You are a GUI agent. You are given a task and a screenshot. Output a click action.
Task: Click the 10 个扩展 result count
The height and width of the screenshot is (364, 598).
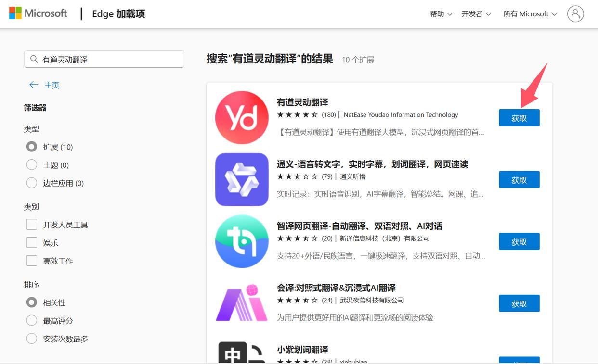(358, 60)
